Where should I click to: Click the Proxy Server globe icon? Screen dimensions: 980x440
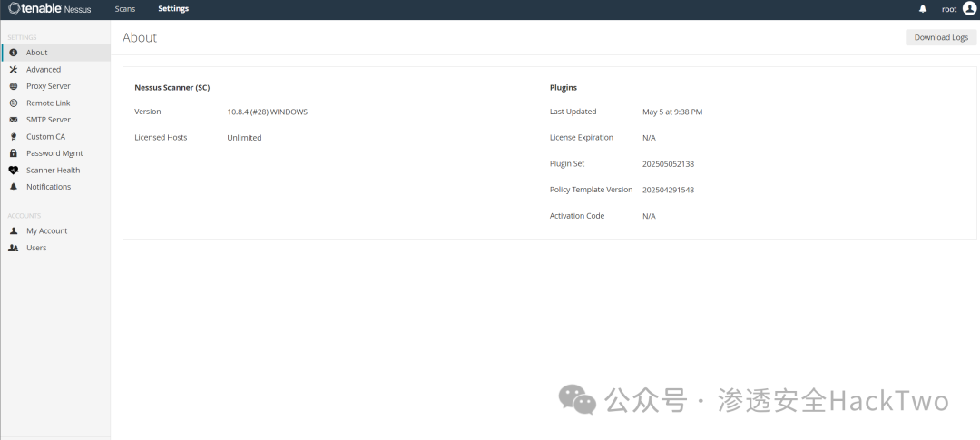14,86
